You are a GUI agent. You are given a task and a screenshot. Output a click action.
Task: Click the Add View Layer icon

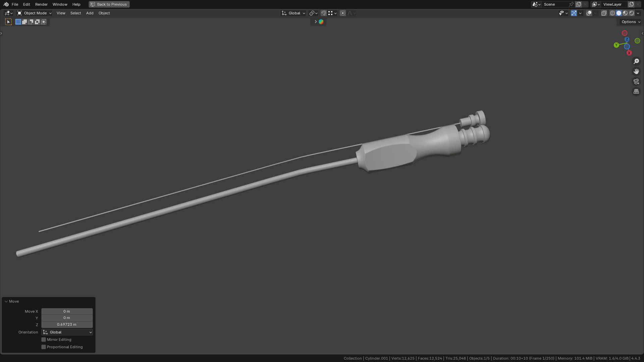[631, 4]
